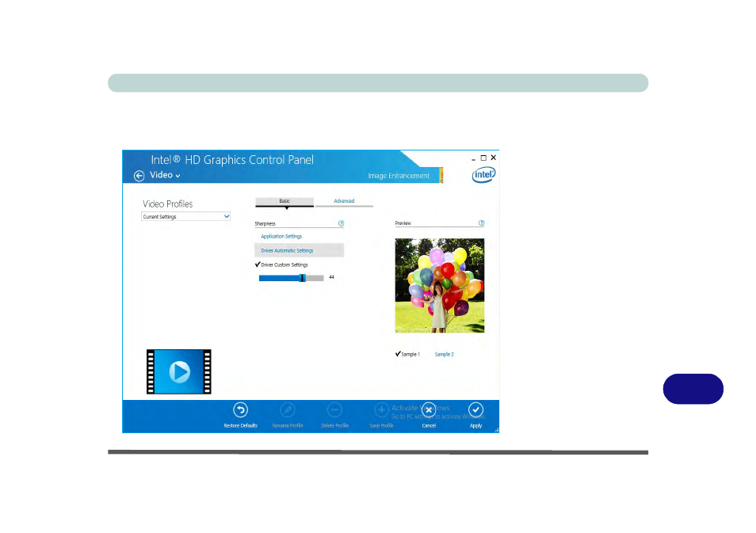The image size is (756, 533).
Task: Click the Intel HD Graphics Control Panel title
Action: [x=232, y=160]
